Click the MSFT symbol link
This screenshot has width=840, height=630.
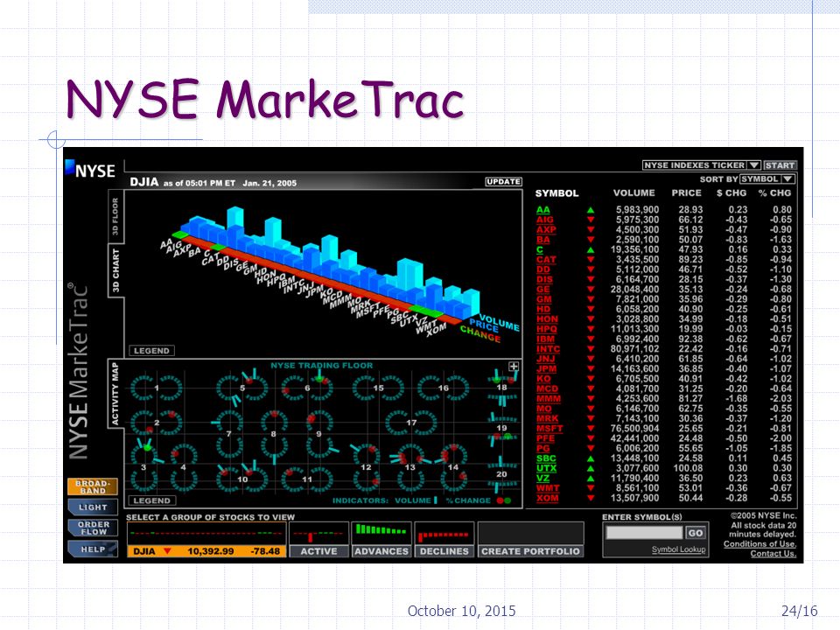(x=549, y=429)
